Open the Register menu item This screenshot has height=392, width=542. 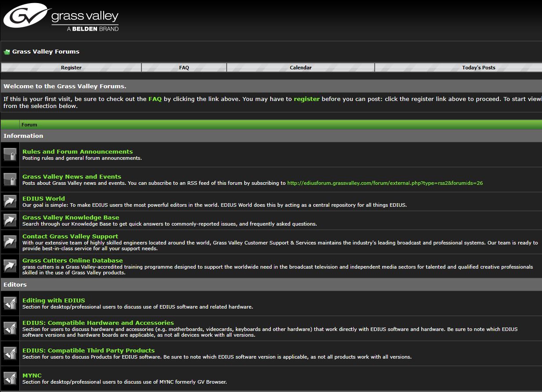click(71, 68)
